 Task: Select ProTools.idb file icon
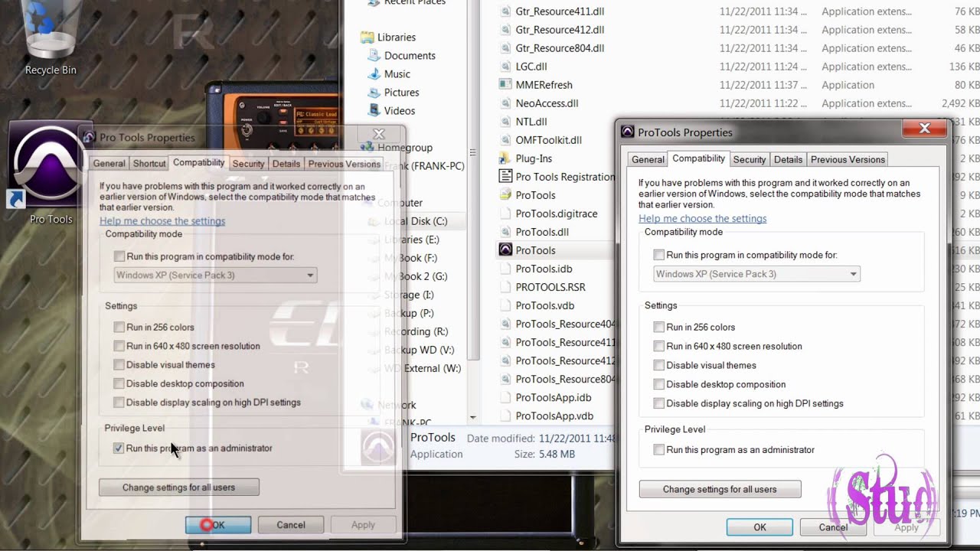pyautogui.click(x=505, y=269)
